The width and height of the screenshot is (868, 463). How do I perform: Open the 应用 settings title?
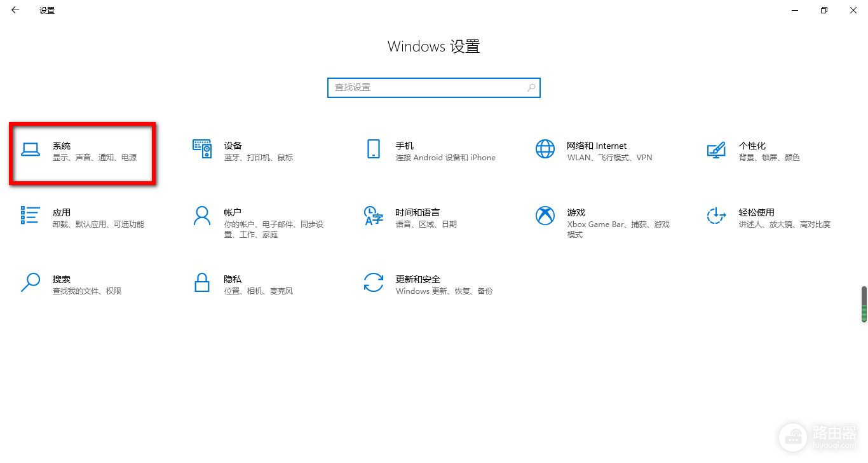tap(62, 212)
